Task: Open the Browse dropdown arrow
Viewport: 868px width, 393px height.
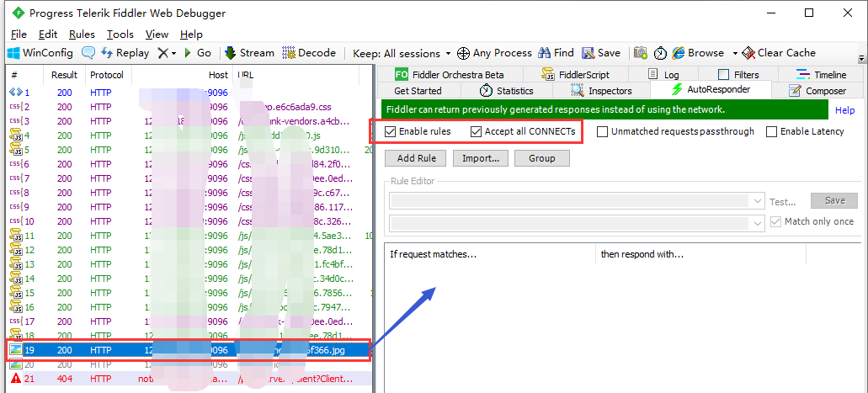Action: coord(735,54)
